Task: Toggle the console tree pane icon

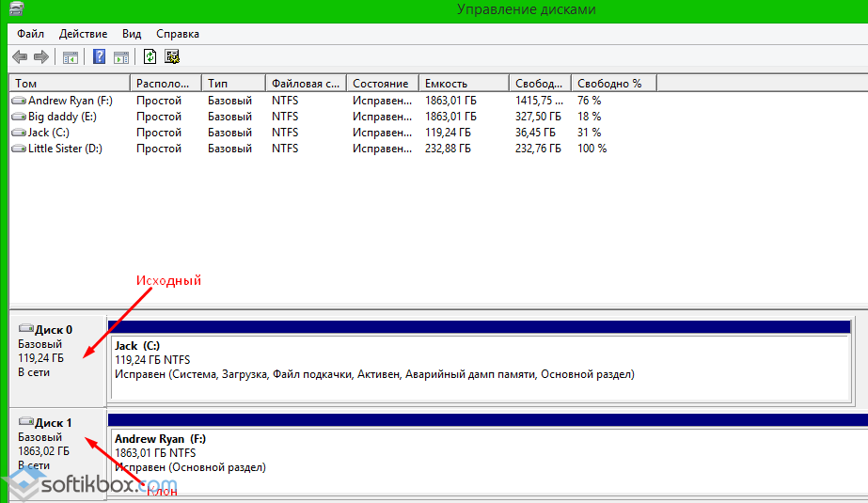Action: click(71, 56)
